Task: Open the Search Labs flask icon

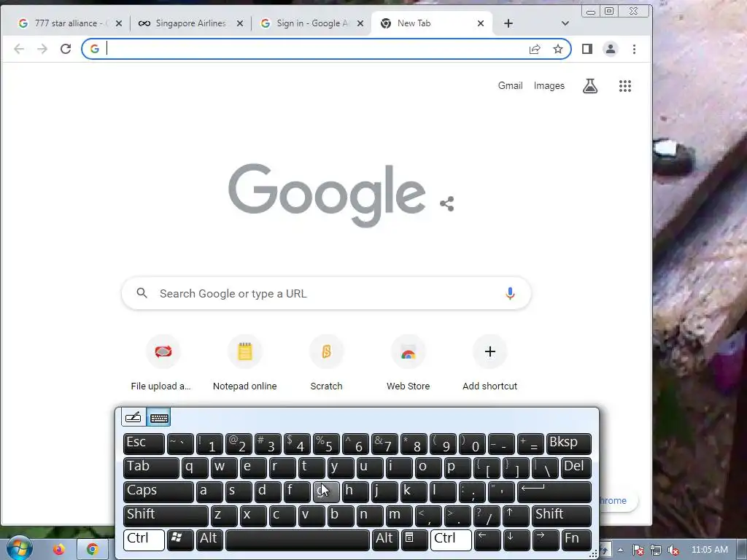Action: (x=589, y=86)
